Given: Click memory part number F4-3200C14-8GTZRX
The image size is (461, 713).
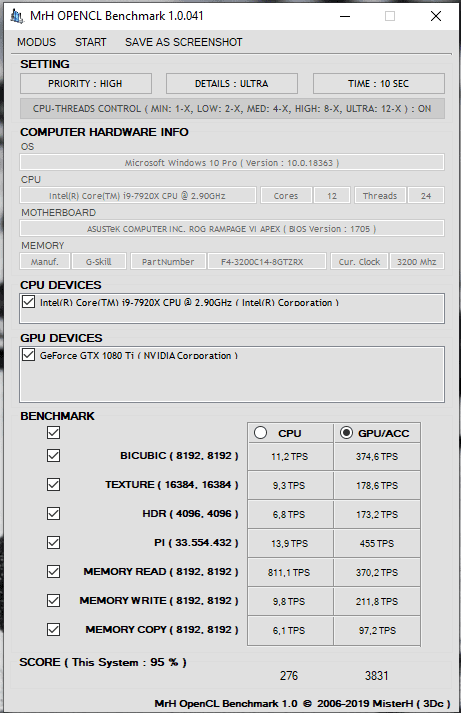Looking at the screenshot, I should click(x=267, y=261).
